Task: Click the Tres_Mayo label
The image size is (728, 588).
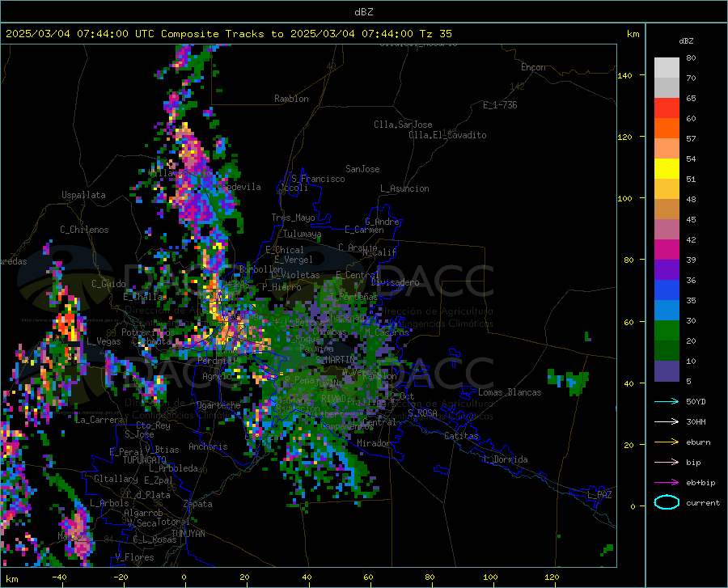Action: click(293, 218)
